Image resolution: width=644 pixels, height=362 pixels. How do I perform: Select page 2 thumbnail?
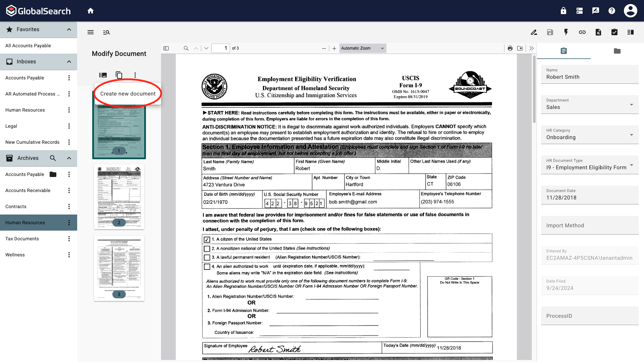click(x=119, y=197)
